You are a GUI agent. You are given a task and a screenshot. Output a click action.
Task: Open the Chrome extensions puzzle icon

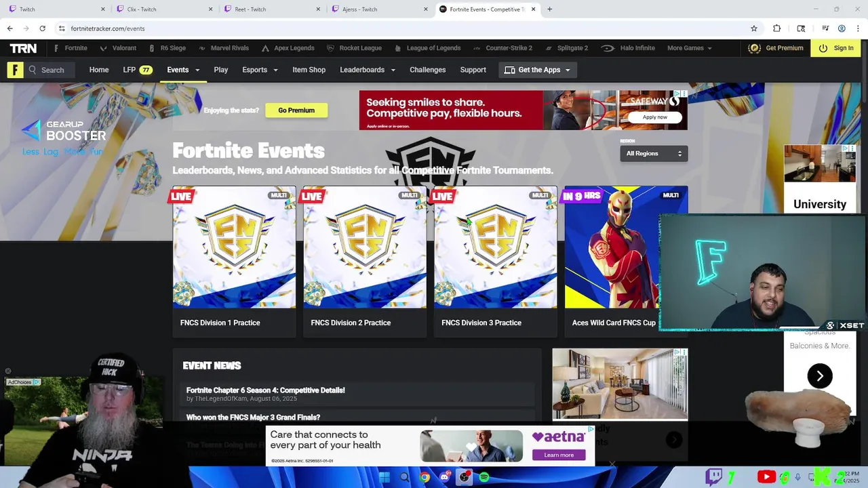[x=777, y=28]
